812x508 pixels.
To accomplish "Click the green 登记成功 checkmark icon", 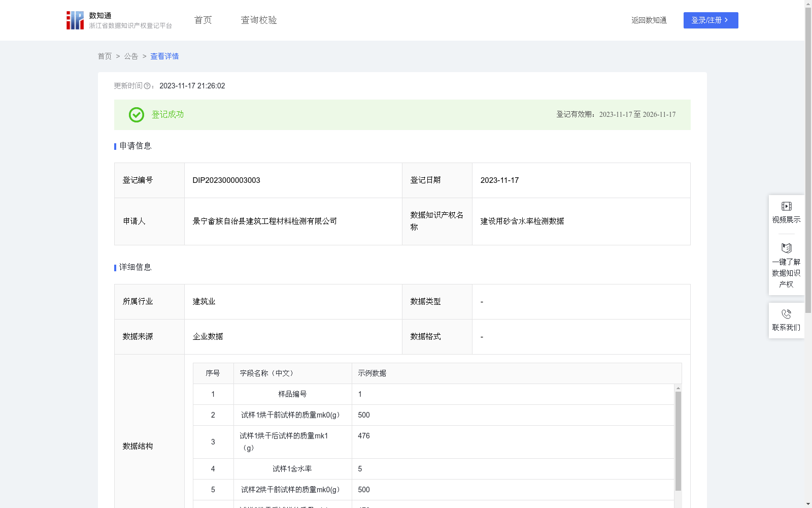I will [x=136, y=115].
